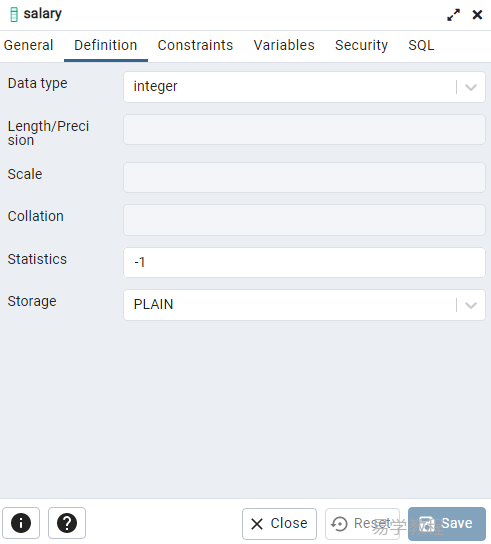Open the Constraints tab
This screenshot has width=491, height=544.
point(195,45)
